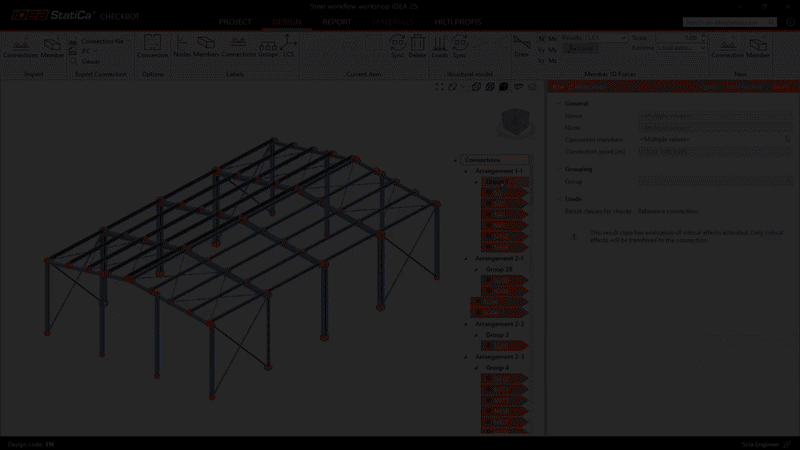Open the Conversion options
Viewport: 800px width, 450px height.
pyautogui.click(x=152, y=47)
